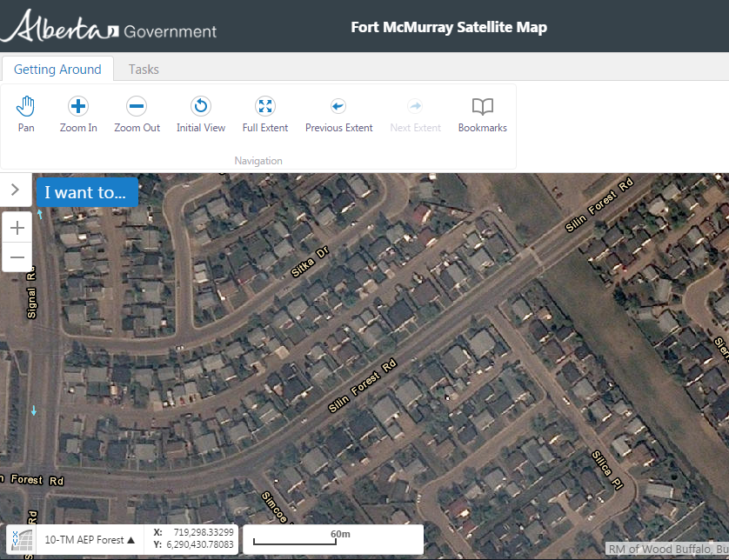Activate the Zoom In tool

77,113
